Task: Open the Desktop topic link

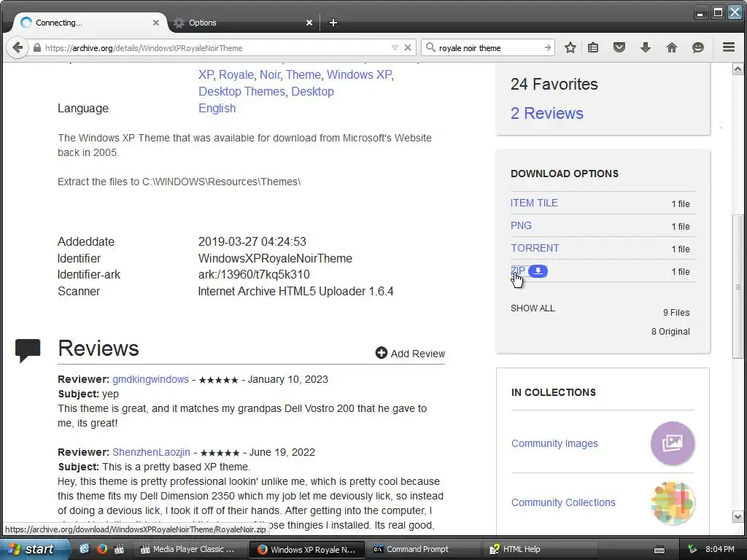Action: 312,91
